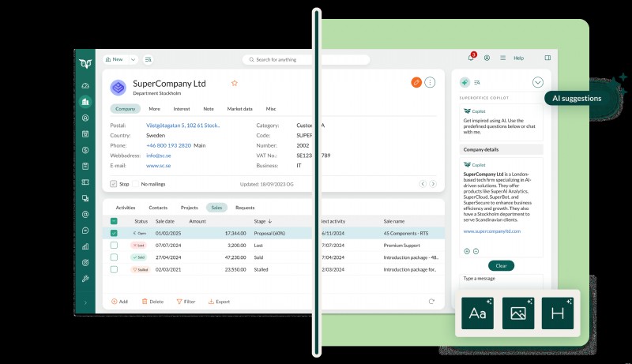Toggle the No mailings checkbox
The width and height of the screenshot is (632, 364).
135,184
